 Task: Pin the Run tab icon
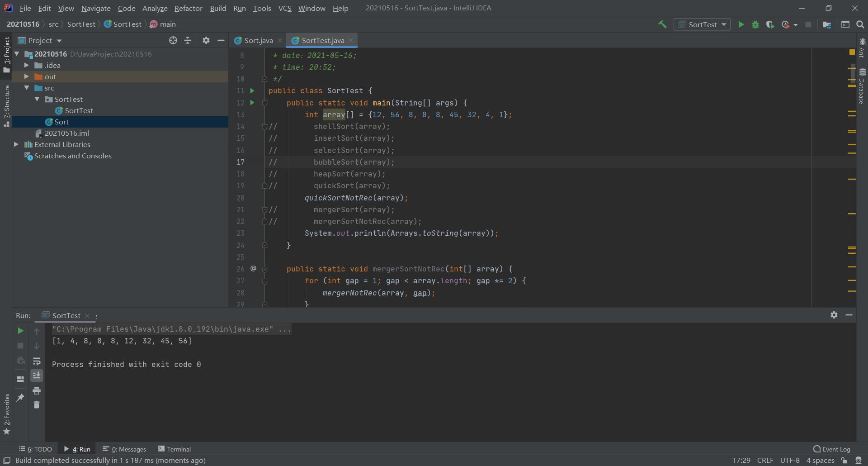coord(20,397)
